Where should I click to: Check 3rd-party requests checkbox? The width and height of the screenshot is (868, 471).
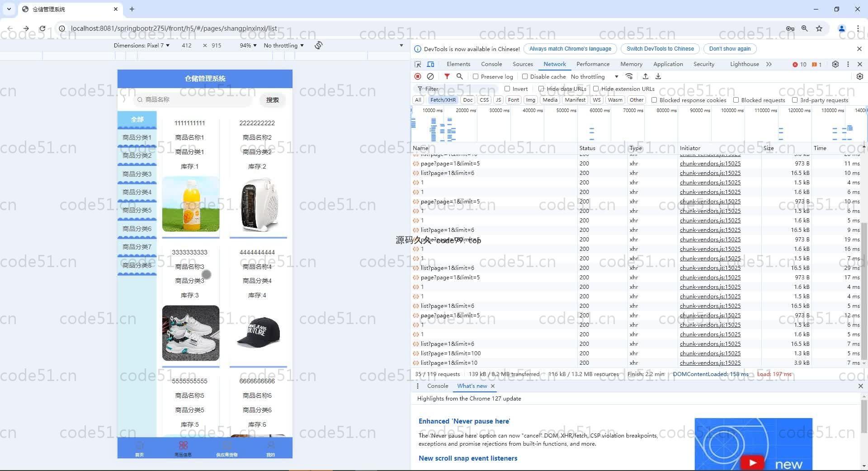(x=795, y=100)
